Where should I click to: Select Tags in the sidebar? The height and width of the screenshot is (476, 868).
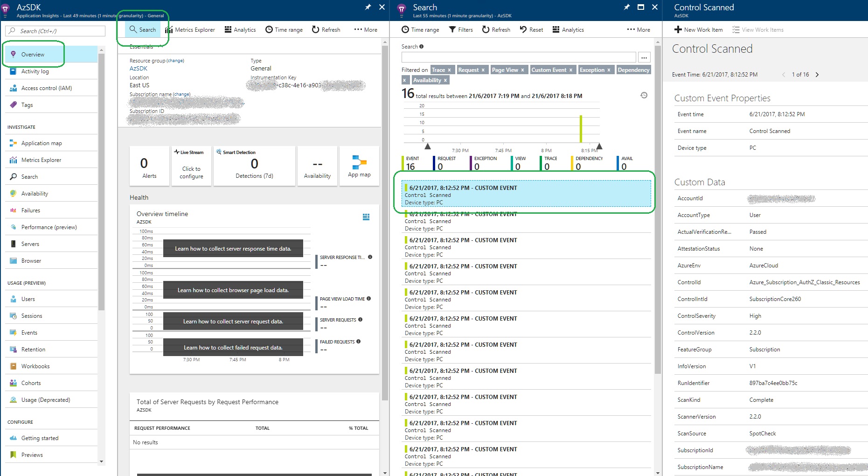[x=51, y=105]
